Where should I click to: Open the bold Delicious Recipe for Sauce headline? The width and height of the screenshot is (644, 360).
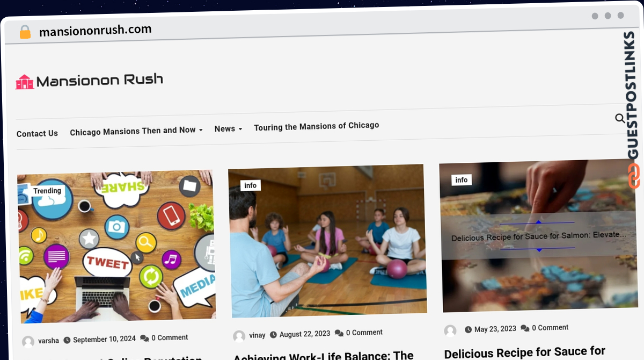(525, 352)
